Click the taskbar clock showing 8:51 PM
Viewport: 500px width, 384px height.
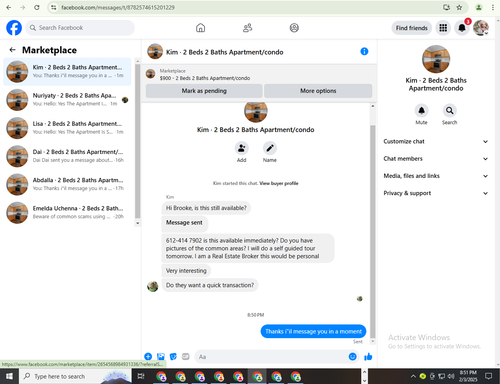468,376
